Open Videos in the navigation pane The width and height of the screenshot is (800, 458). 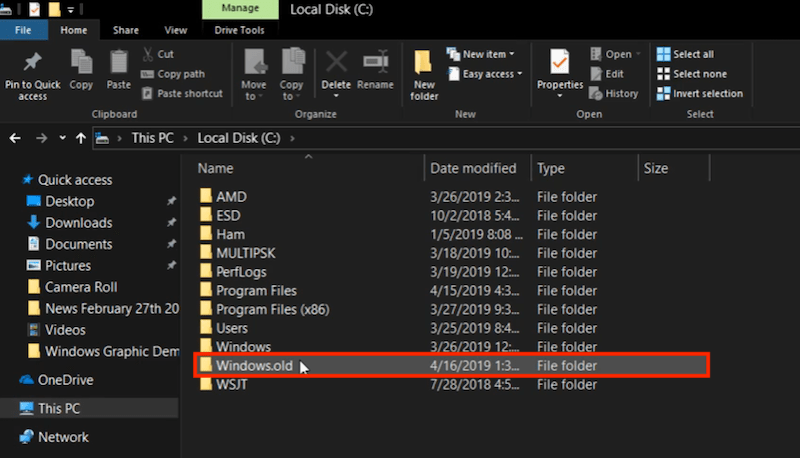coord(65,330)
